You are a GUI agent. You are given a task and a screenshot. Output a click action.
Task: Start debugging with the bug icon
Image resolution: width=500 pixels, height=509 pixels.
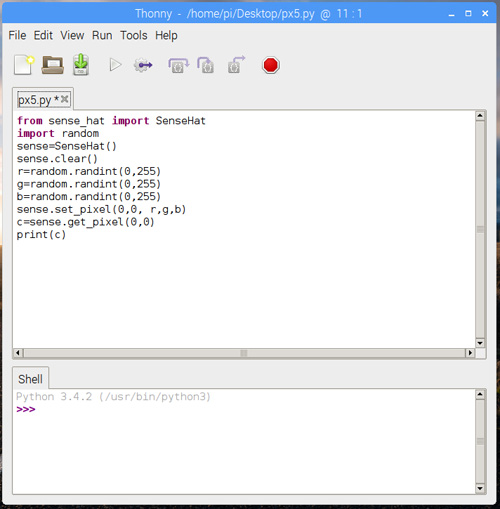(x=143, y=65)
